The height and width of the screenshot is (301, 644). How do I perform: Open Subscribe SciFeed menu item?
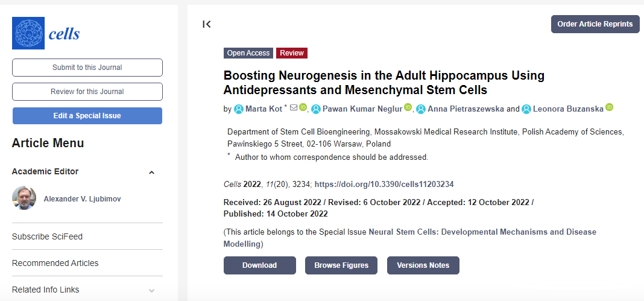tap(47, 236)
